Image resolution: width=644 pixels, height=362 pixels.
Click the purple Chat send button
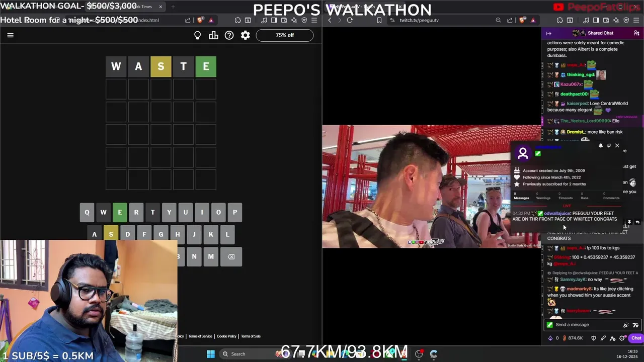pos(636,338)
